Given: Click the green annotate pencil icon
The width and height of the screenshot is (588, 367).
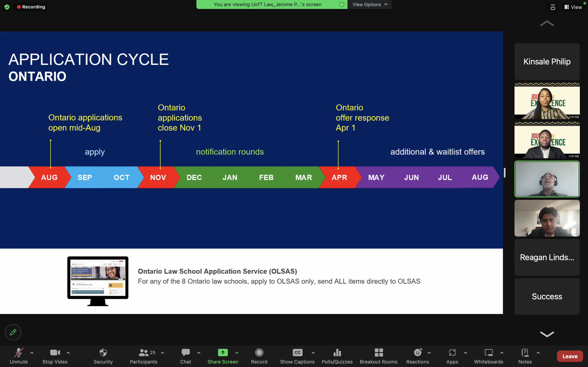Looking at the screenshot, I should click(x=13, y=332).
